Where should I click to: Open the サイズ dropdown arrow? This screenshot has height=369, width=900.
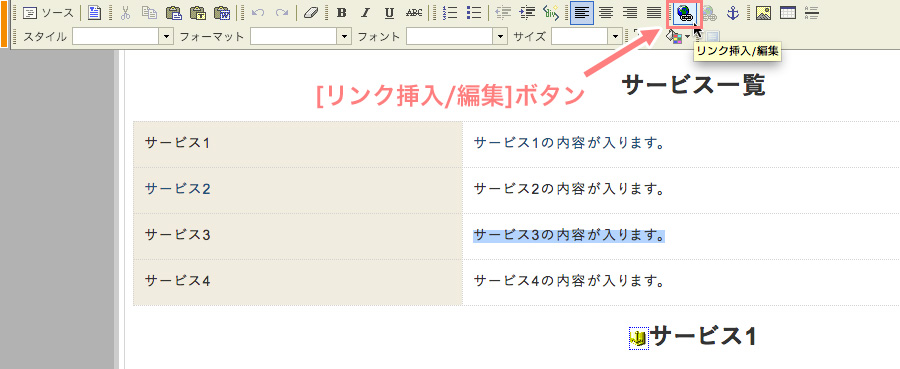point(616,37)
